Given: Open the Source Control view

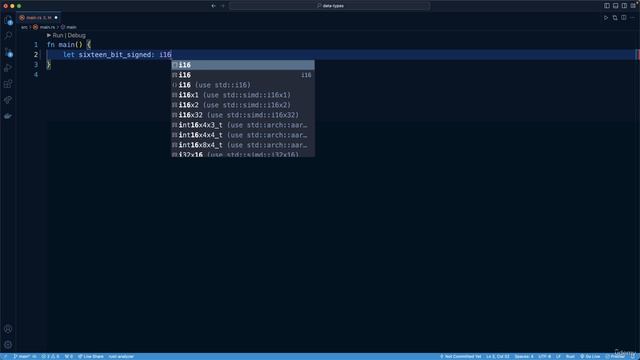Looking at the screenshot, I should pyautogui.click(x=8, y=52).
